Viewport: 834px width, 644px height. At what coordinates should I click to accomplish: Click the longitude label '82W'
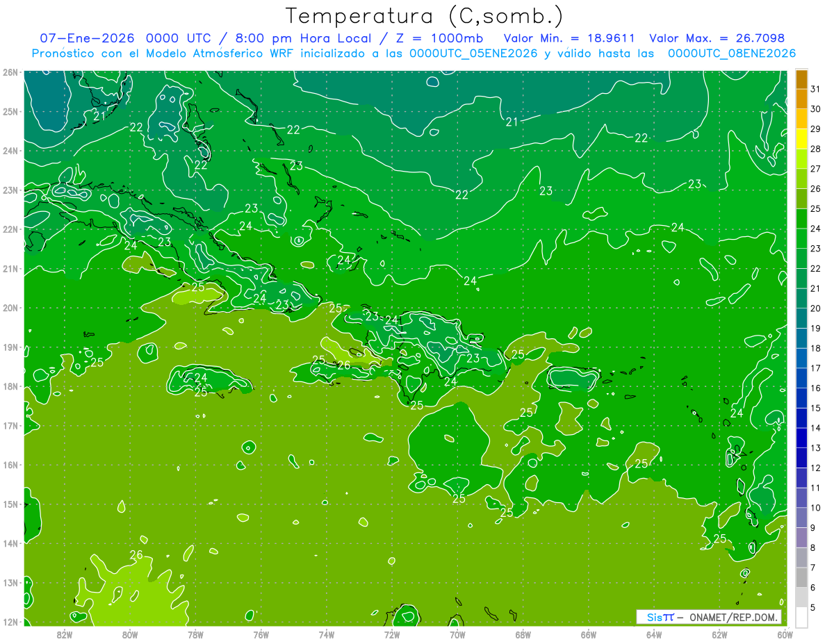pyautogui.click(x=65, y=634)
